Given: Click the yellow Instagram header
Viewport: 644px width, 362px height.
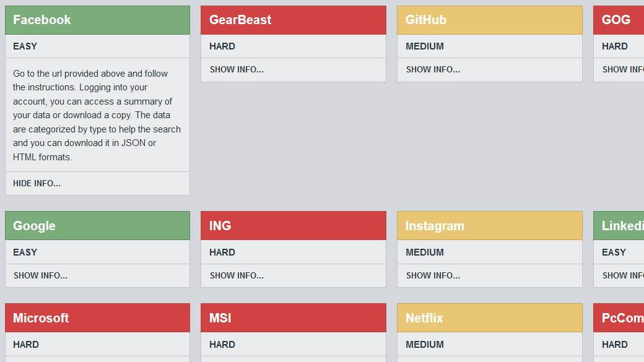Looking at the screenshot, I should [489, 226].
